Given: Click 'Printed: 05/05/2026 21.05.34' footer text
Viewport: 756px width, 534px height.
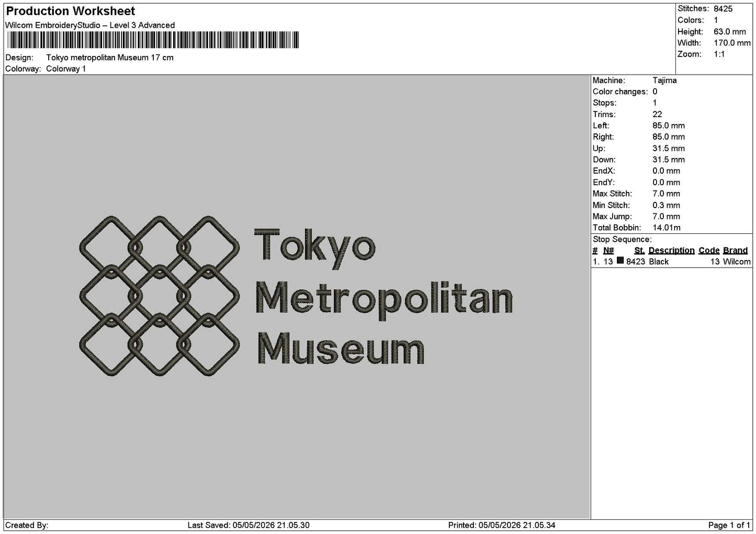Looking at the screenshot, I should [502, 525].
